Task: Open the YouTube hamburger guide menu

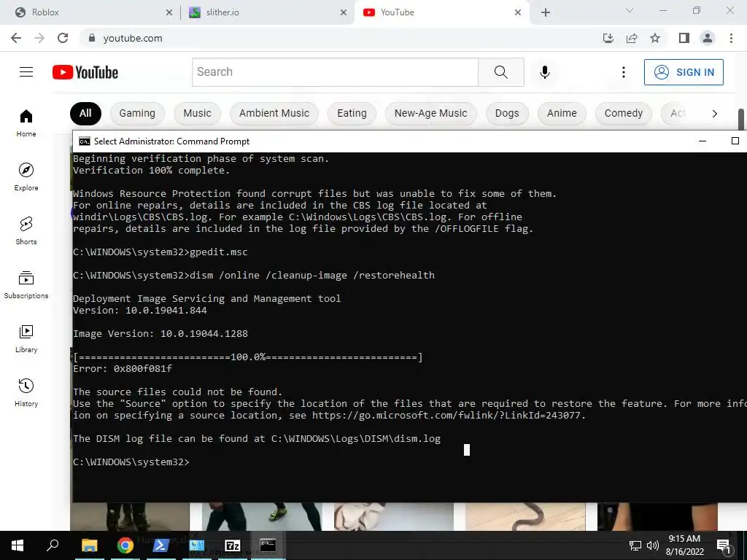Action: [x=26, y=72]
